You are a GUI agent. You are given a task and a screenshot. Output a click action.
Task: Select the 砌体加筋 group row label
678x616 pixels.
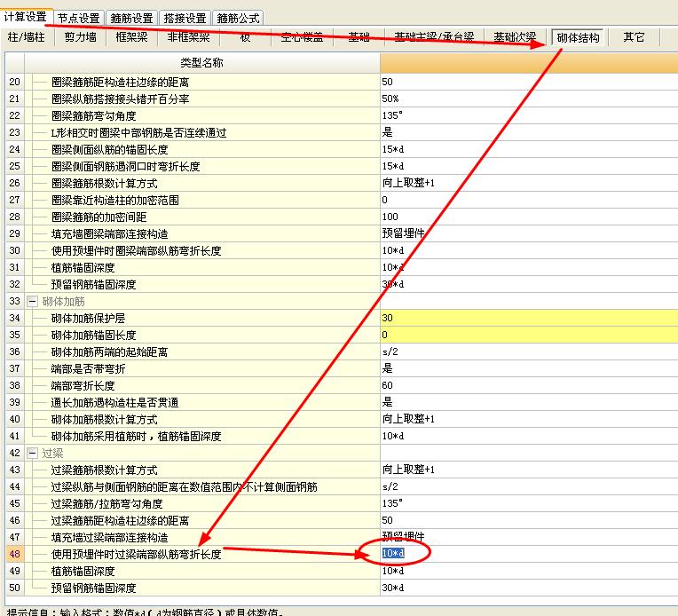pos(64,302)
